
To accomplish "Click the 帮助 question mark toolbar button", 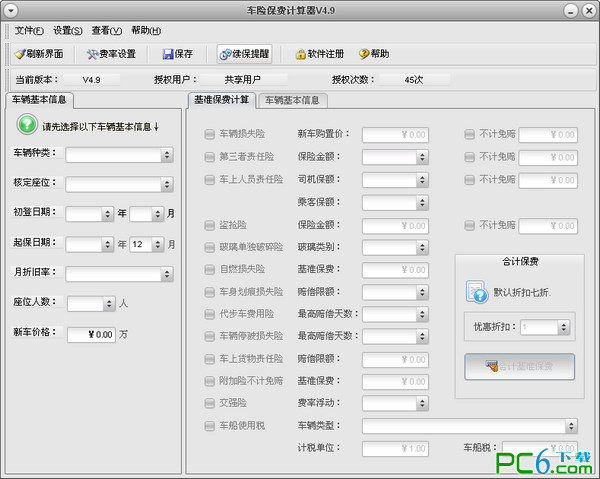I will pos(374,54).
